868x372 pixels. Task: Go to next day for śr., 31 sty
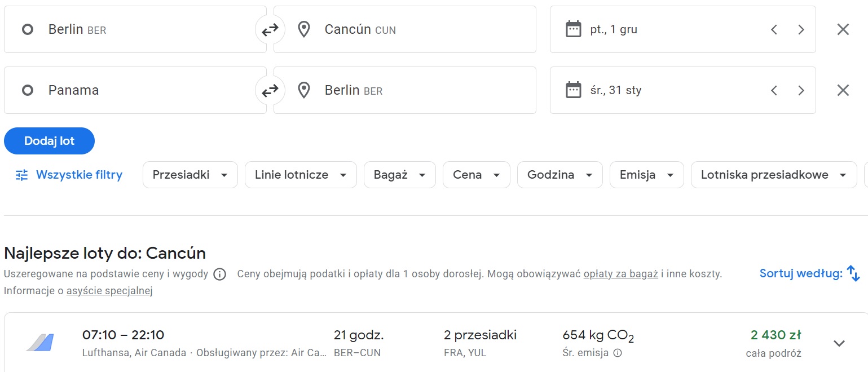pyautogui.click(x=801, y=90)
